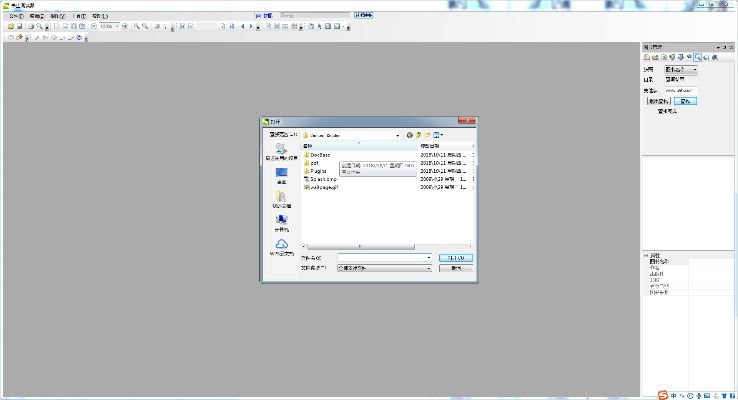
Task: Select the DocBase folder in the file list
Action: pyautogui.click(x=319, y=155)
